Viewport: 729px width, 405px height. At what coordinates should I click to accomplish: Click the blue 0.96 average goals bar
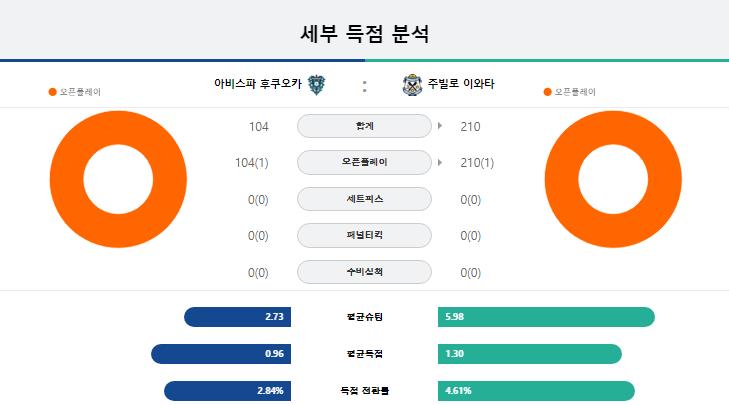[221, 354]
